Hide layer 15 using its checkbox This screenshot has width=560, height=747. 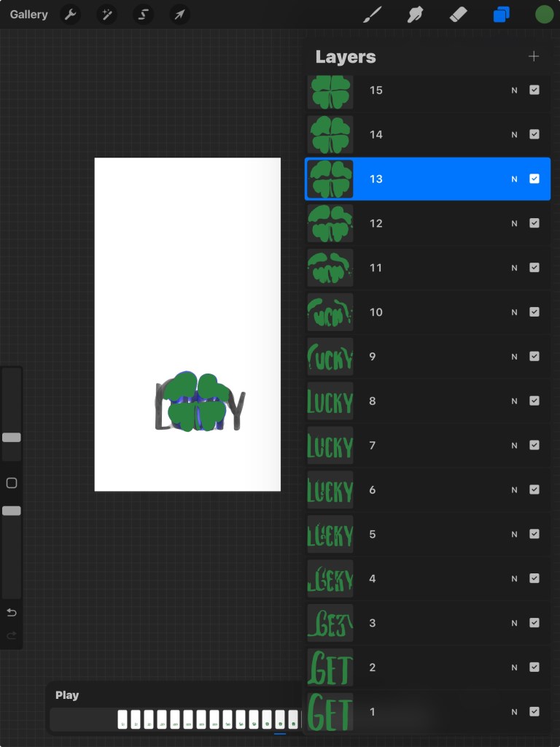coord(534,90)
